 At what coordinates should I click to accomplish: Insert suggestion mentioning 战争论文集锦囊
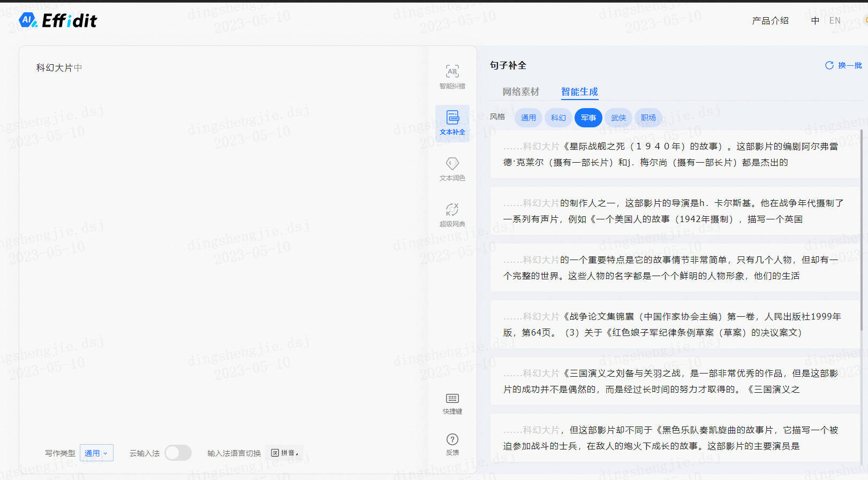click(x=675, y=324)
